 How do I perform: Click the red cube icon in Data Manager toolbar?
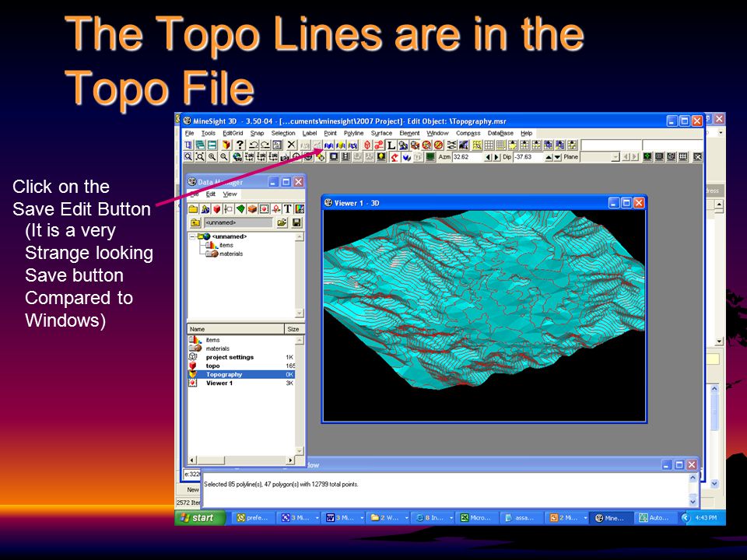(217, 208)
